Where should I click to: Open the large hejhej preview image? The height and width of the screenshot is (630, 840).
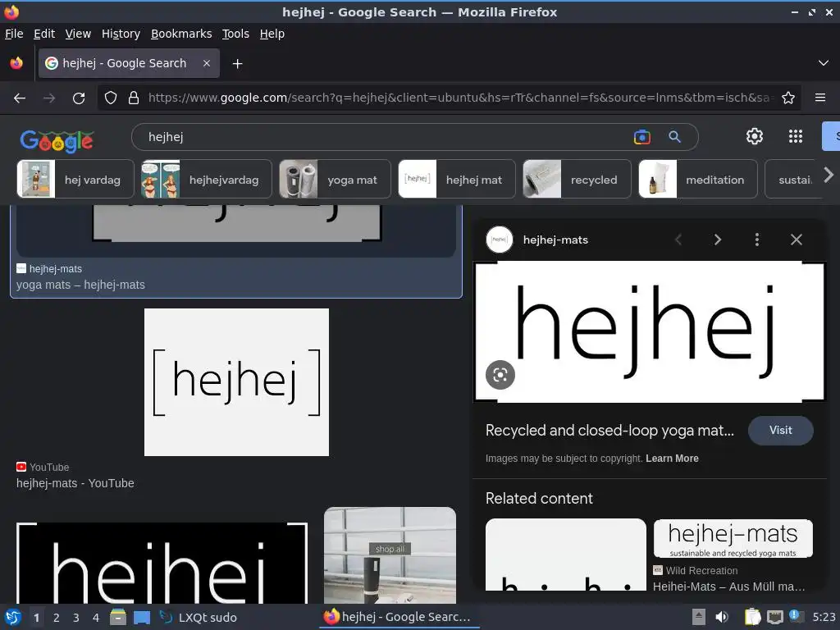point(650,331)
